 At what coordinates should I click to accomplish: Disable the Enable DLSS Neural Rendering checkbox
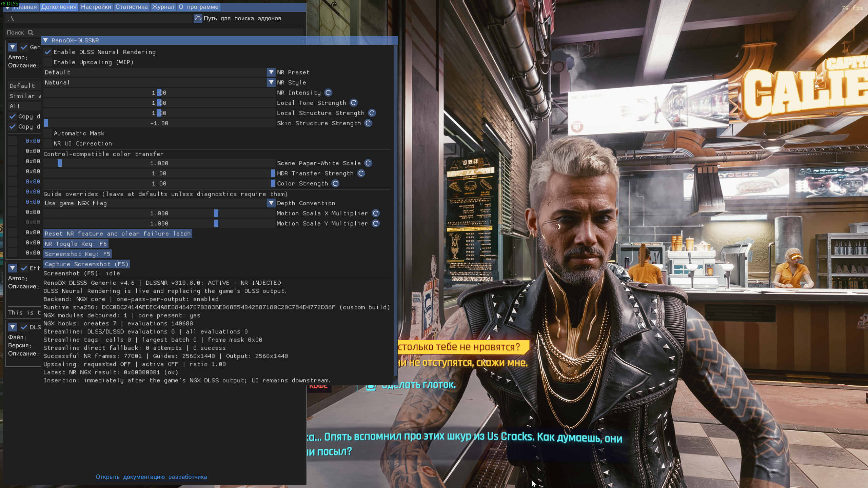point(48,52)
